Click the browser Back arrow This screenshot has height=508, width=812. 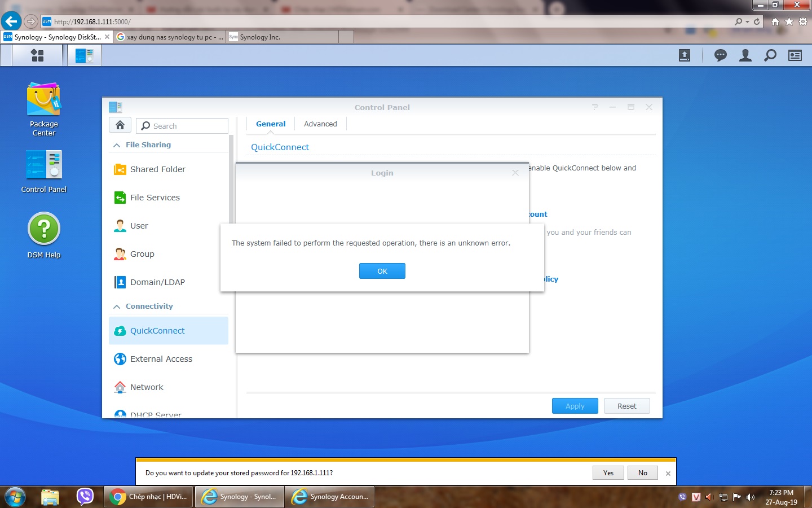11,21
